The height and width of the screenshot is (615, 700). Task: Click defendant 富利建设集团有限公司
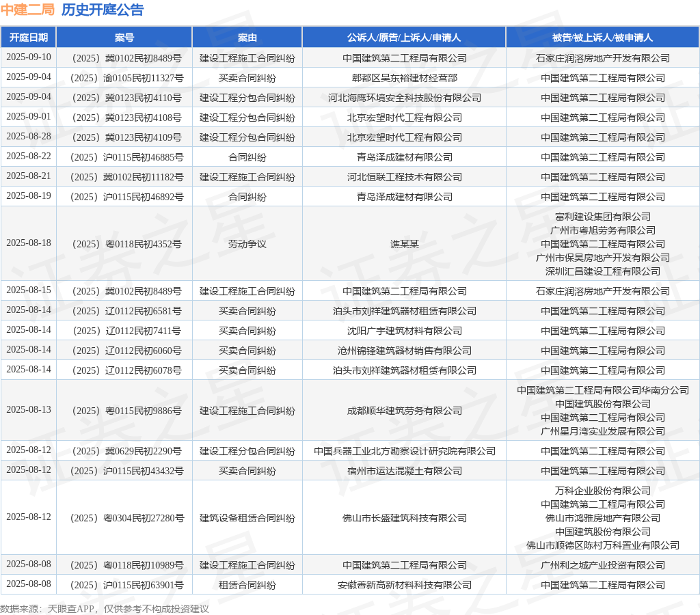[x=603, y=217]
